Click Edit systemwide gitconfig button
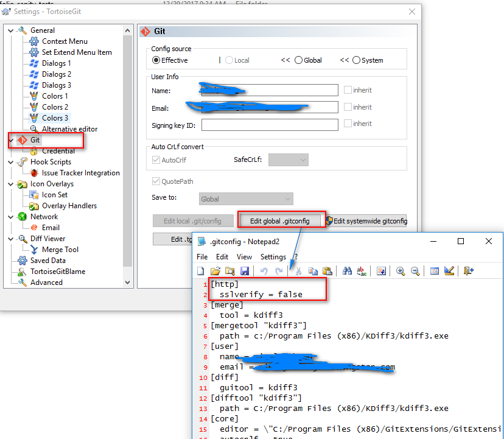Screen dimensions: 504x439 click(x=366, y=221)
